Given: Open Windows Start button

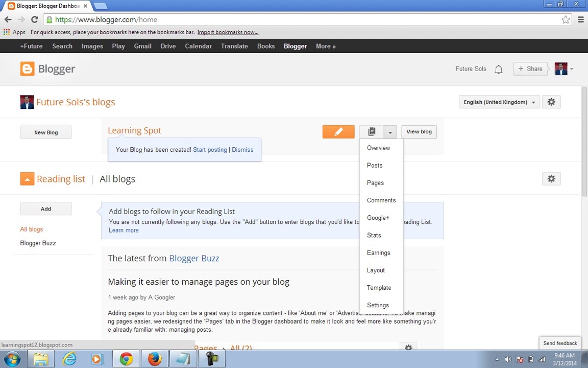Looking at the screenshot, I should point(12,359).
